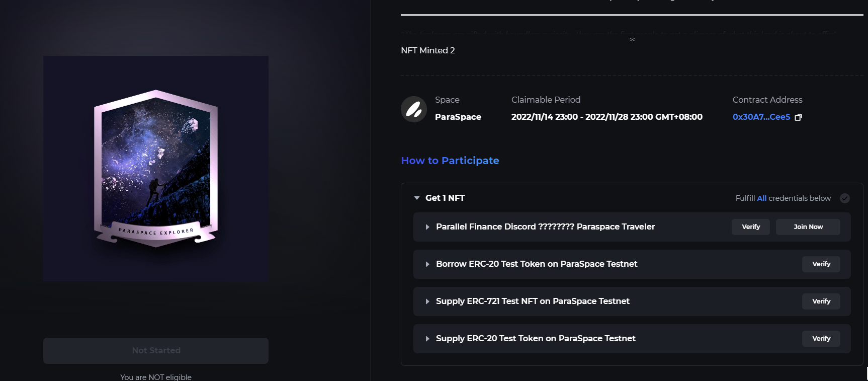
Task: Open the ParaSpace space name link
Action: [x=458, y=117]
